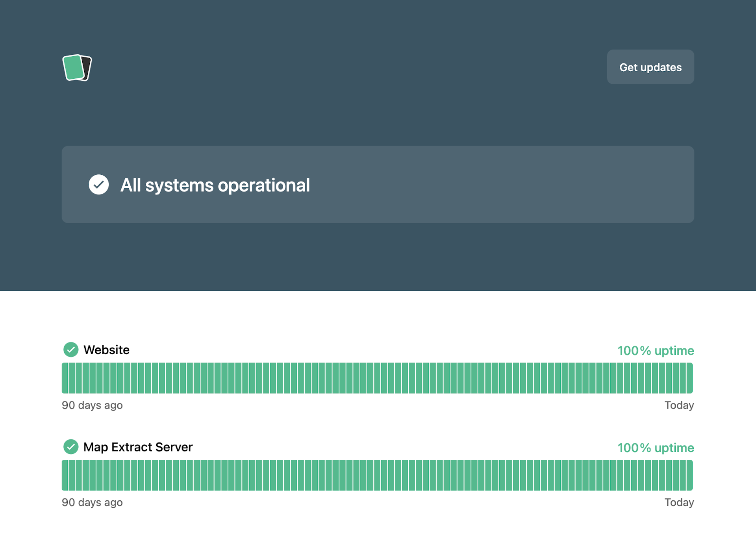This screenshot has height=557, width=756.
Task: Click the green check icon next to Website
Action: [x=71, y=350]
